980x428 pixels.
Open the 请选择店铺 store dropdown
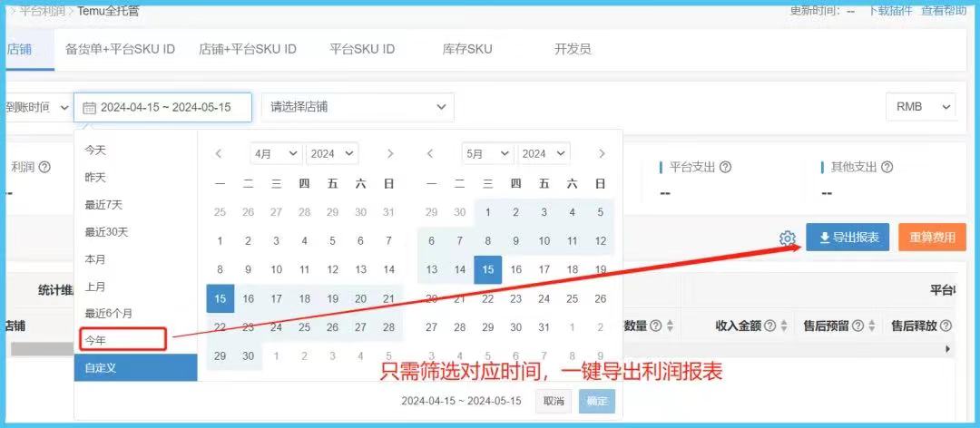[358, 108]
